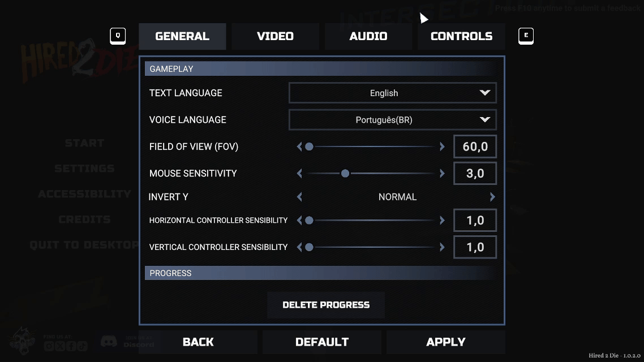Open the Voice Language dropdown
644x362 pixels.
pos(393,120)
